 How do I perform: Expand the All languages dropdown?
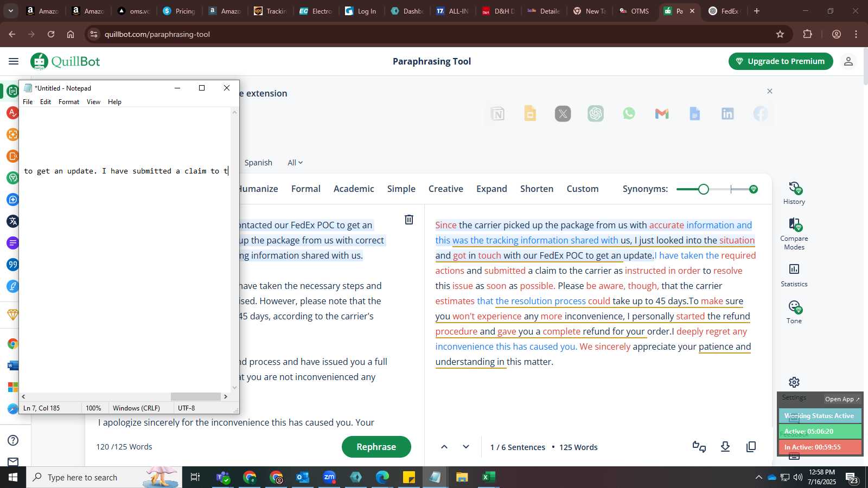pos(295,163)
